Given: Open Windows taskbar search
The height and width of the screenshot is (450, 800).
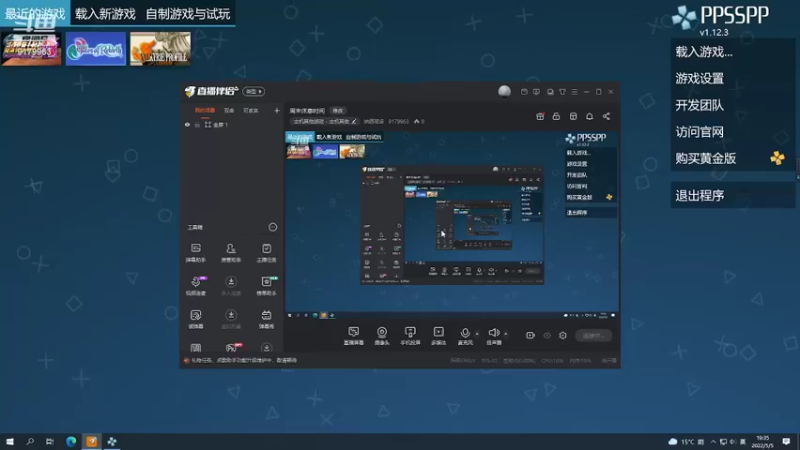Looking at the screenshot, I should [30, 441].
